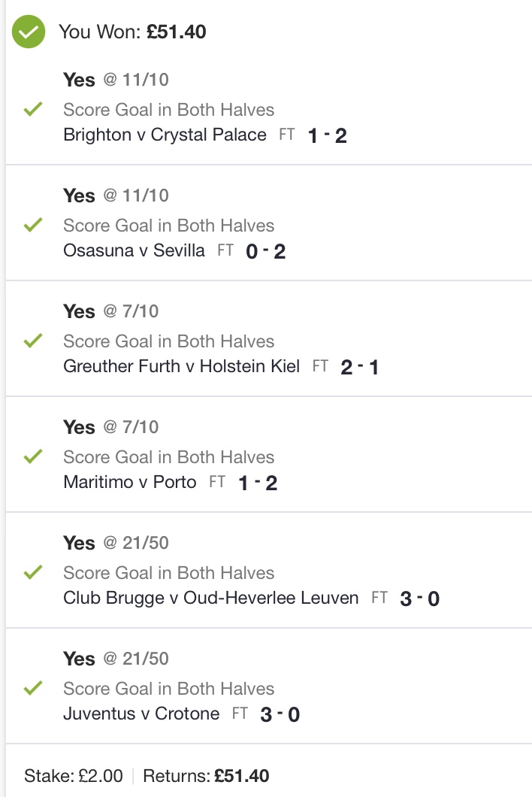Open the Osasuna v Sevilla match
Screen dimensions: 532x797
[135, 250]
